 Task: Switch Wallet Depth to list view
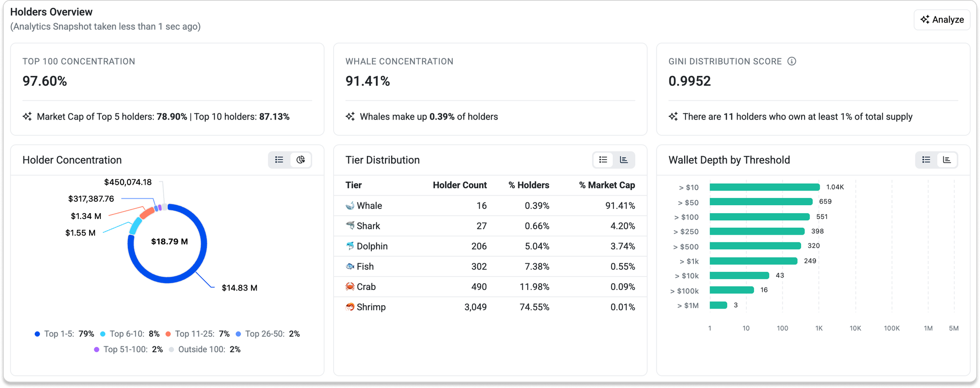click(x=926, y=160)
